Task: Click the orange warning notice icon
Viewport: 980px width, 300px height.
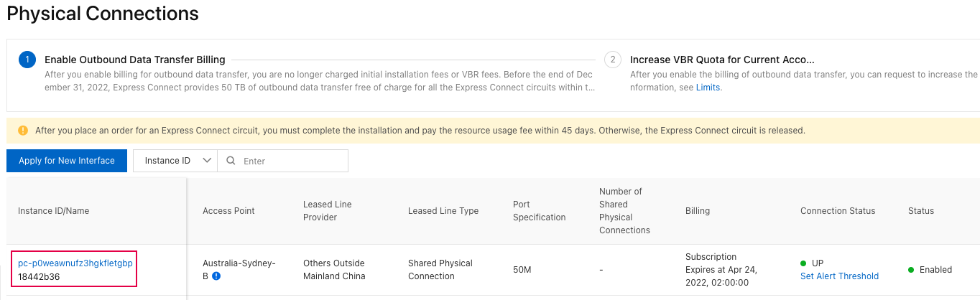Action: [23, 131]
